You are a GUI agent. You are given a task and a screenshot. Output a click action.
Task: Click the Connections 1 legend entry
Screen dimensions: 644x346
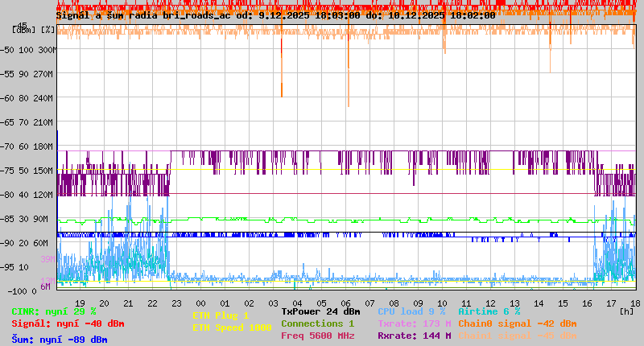point(317,323)
